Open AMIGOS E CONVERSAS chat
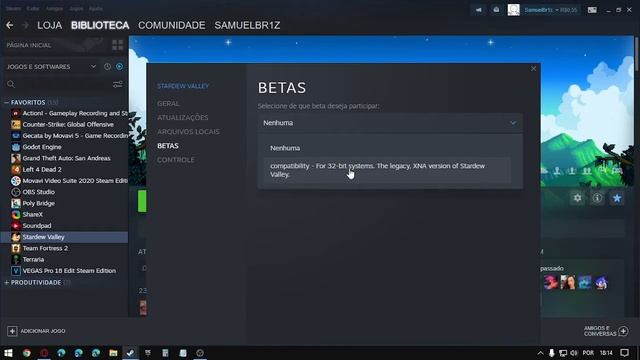This screenshot has height=360, width=640. (606, 331)
